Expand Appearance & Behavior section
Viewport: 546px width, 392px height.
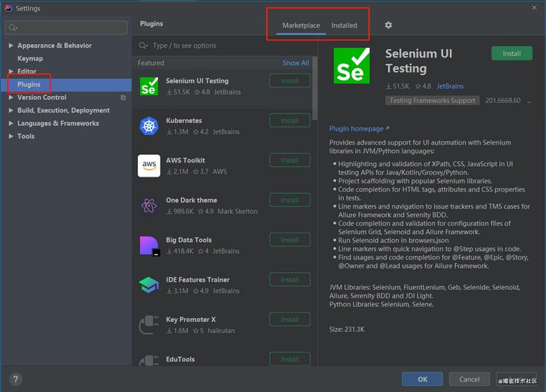coord(10,45)
